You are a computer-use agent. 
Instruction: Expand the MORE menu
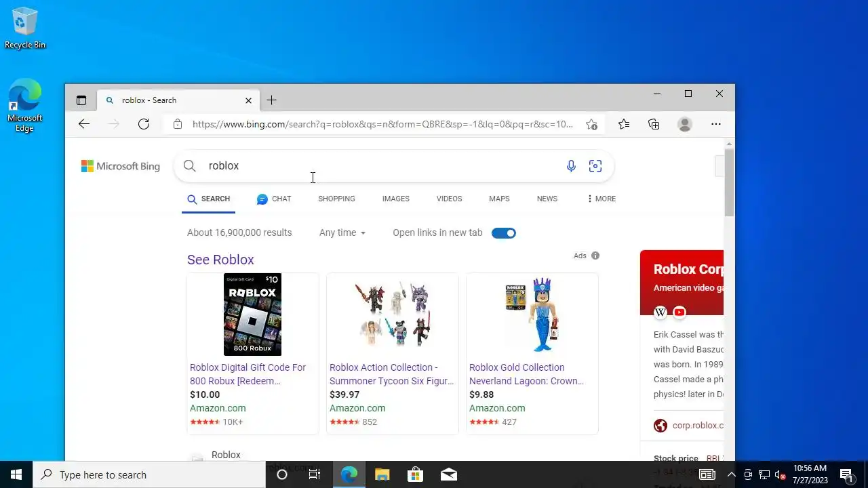click(x=601, y=199)
